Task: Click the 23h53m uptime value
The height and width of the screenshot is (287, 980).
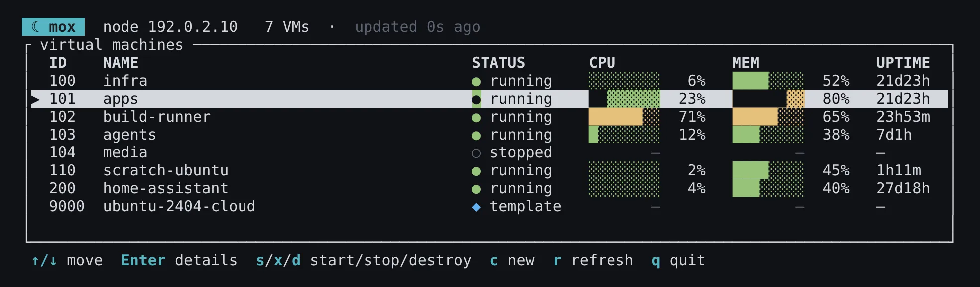Action: [x=903, y=117]
